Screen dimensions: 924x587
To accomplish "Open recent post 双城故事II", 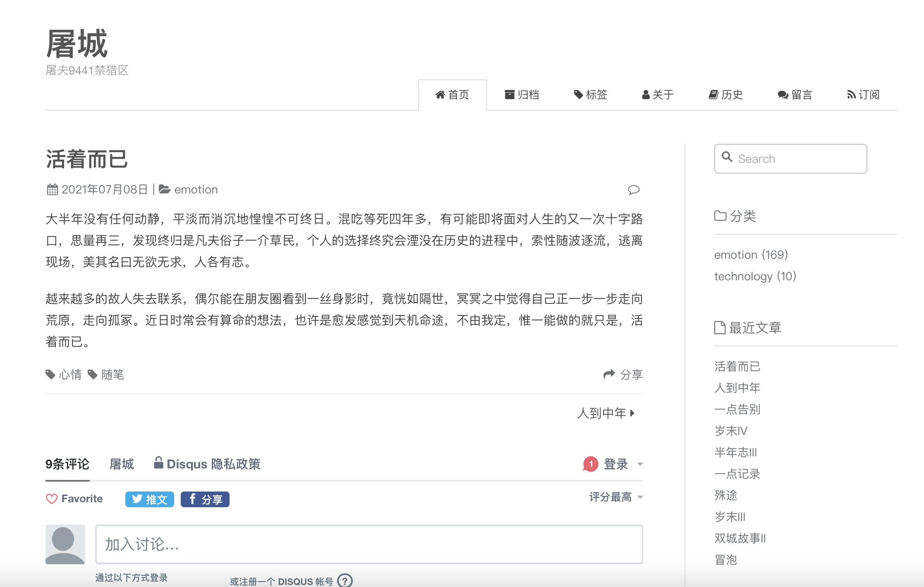I will pos(740,538).
